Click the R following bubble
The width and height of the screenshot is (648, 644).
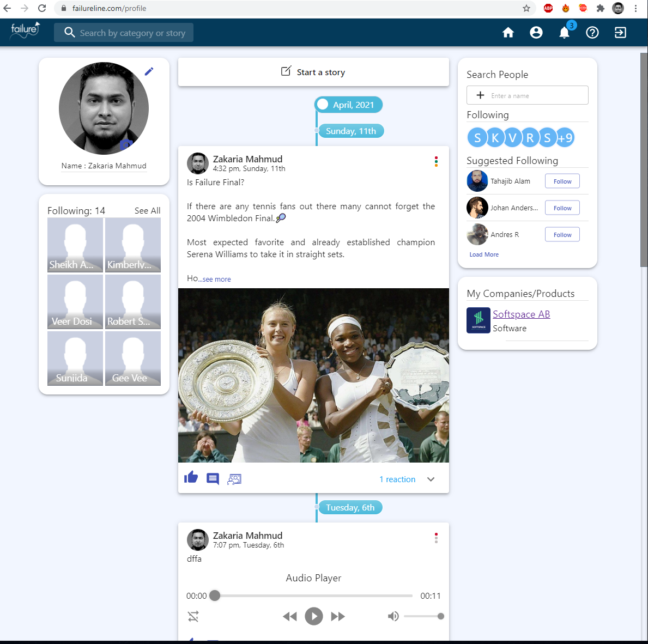[x=530, y=137]
